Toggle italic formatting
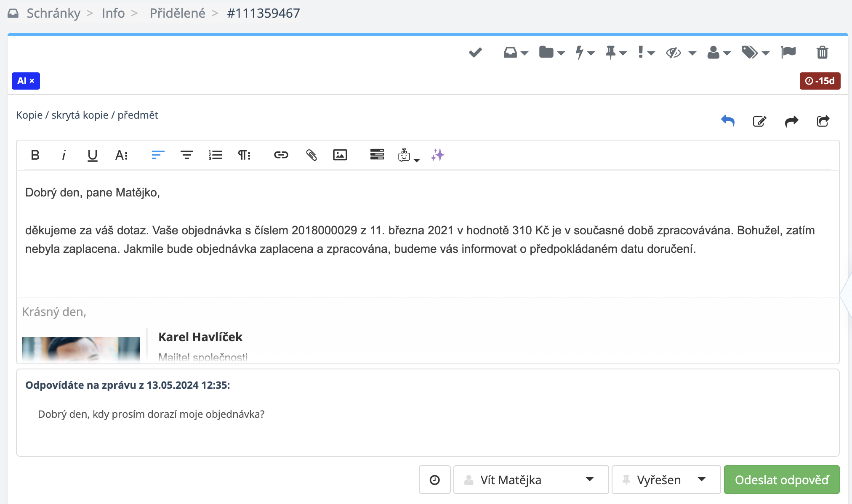 pyautogui.click(x=64, y=155)
